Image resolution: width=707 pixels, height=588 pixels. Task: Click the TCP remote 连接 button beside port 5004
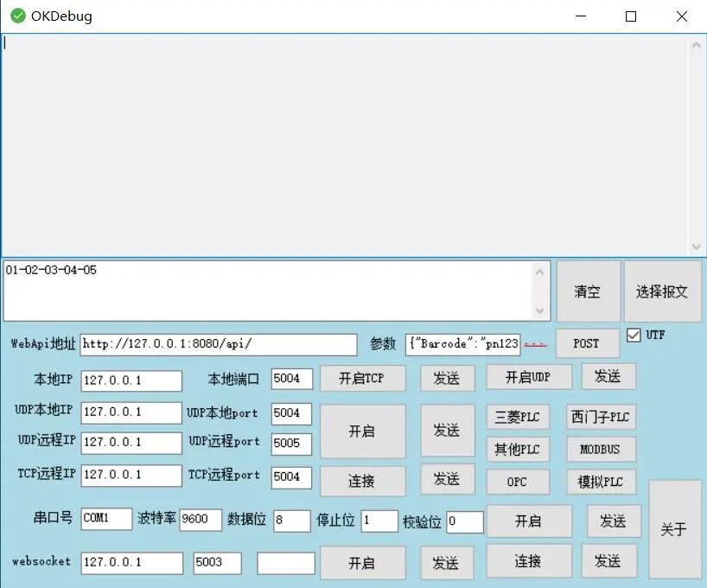tap(362, 481)
